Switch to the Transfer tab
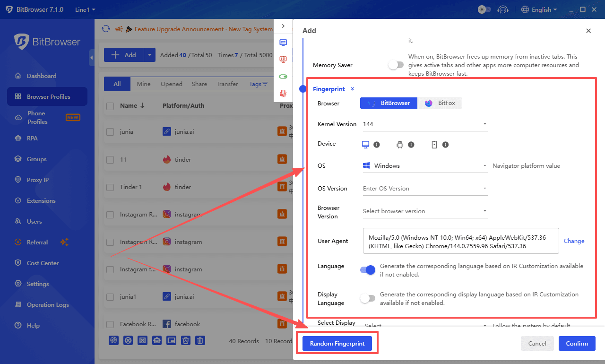 (x=227, y=84)
